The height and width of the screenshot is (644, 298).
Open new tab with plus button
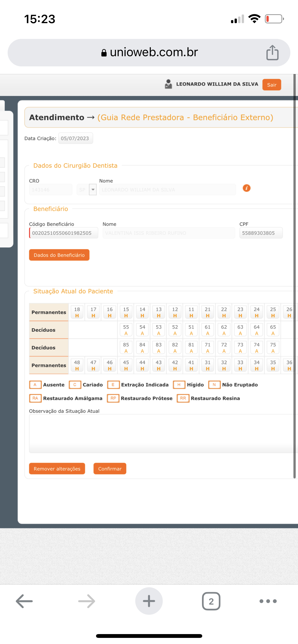coord(149,601)
